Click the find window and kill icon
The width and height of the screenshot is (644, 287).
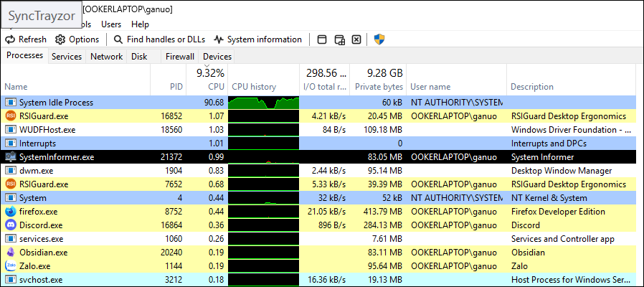click(x=356, y=39)
